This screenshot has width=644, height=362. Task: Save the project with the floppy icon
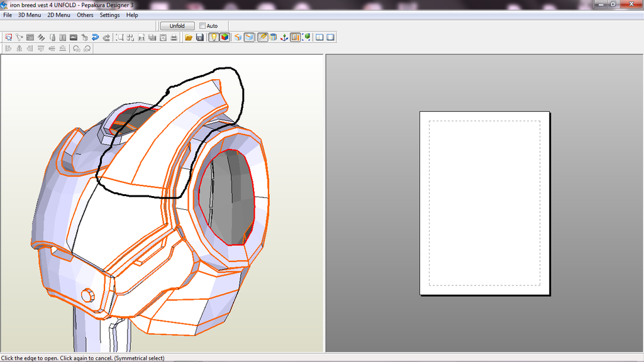coord(199,37)
